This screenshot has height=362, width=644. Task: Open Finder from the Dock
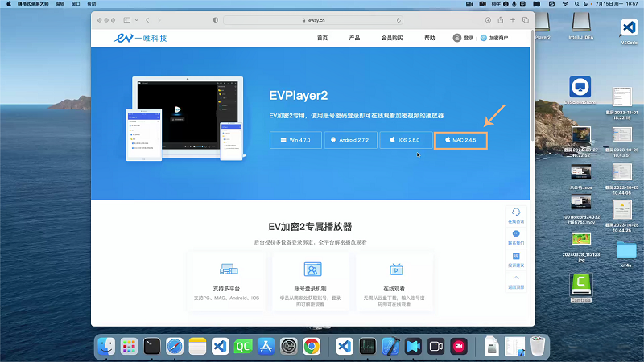tap(106, 347)
